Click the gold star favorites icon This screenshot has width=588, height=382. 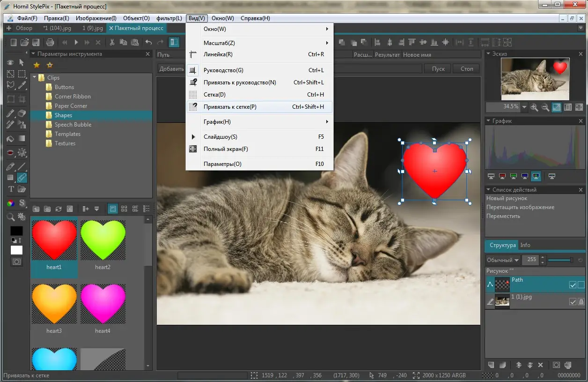click(x=37, y=65)
